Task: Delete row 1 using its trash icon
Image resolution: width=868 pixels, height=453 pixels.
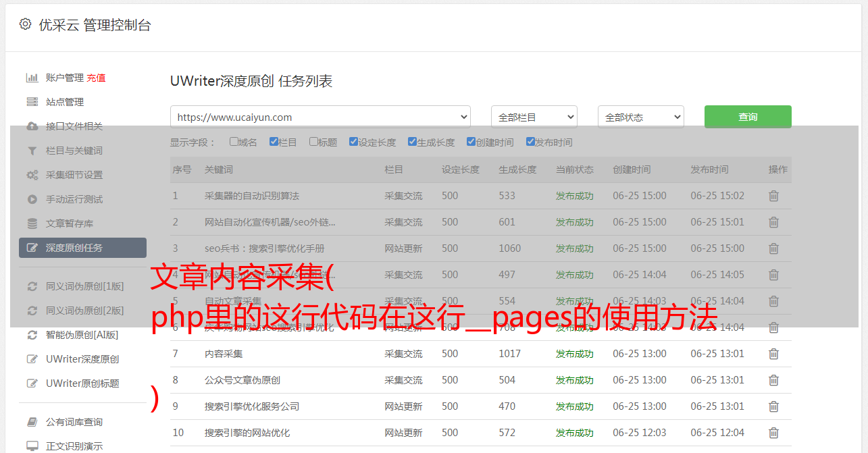Action: click(x=773, y=196)
